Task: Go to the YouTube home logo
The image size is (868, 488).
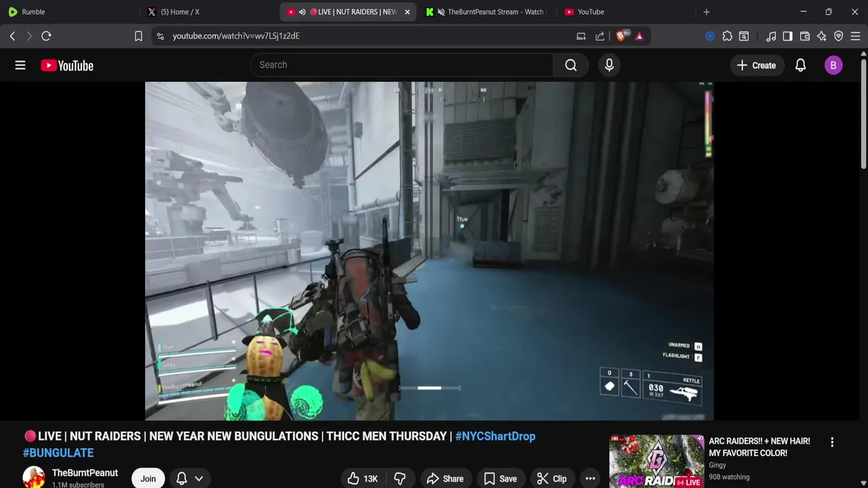Action: tap(66, 65)
